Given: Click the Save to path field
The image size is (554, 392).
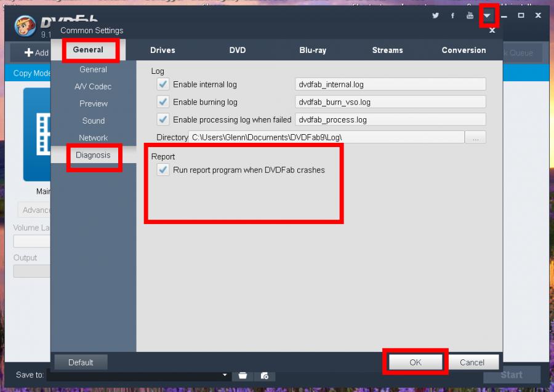Looking at the screenshot, I should pyautogui.click(x=138, y=375).
